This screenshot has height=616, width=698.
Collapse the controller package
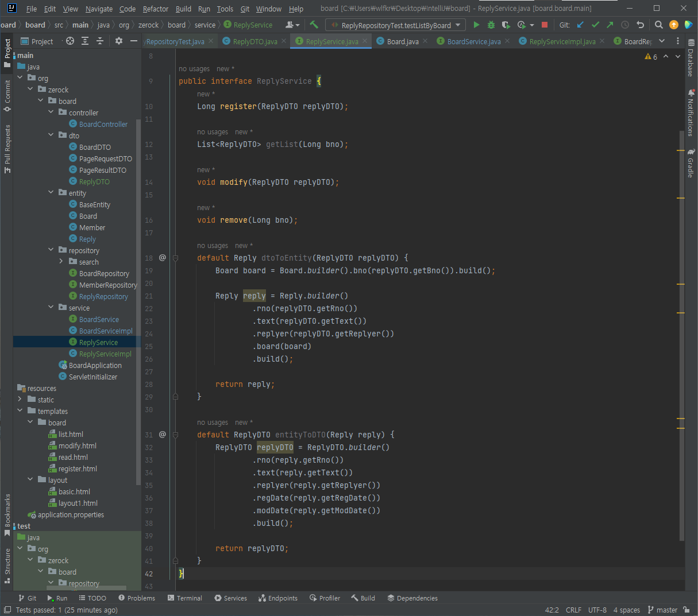tap(51, 113)
